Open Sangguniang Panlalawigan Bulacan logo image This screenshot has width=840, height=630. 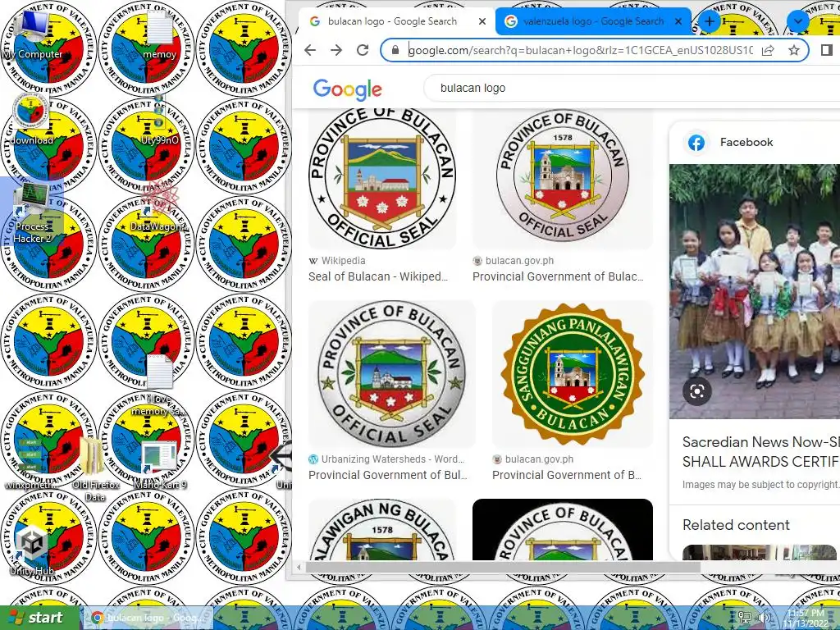point(572,373)
